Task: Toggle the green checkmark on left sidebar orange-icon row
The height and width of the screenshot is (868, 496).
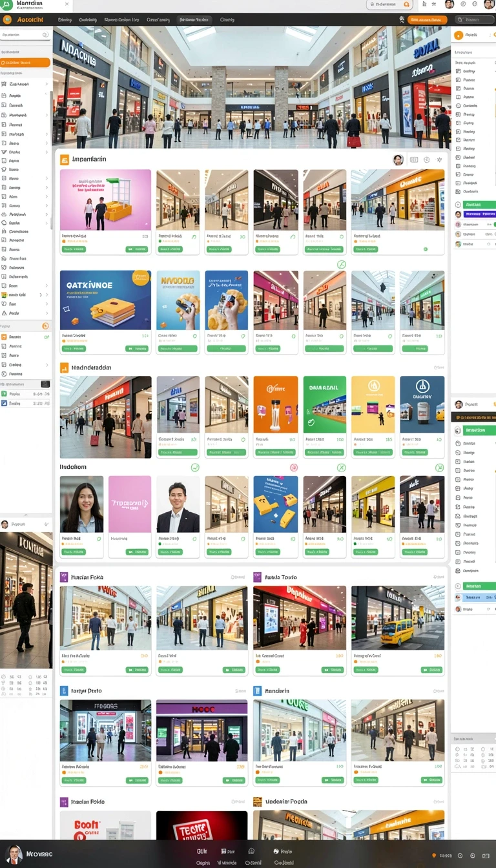Action: (x=46, y=337)
